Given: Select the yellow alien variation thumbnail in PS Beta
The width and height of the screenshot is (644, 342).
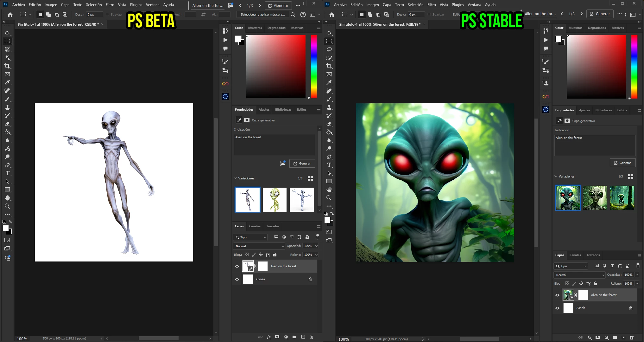Looking at the screenshot, I should [x=275, y=200].
